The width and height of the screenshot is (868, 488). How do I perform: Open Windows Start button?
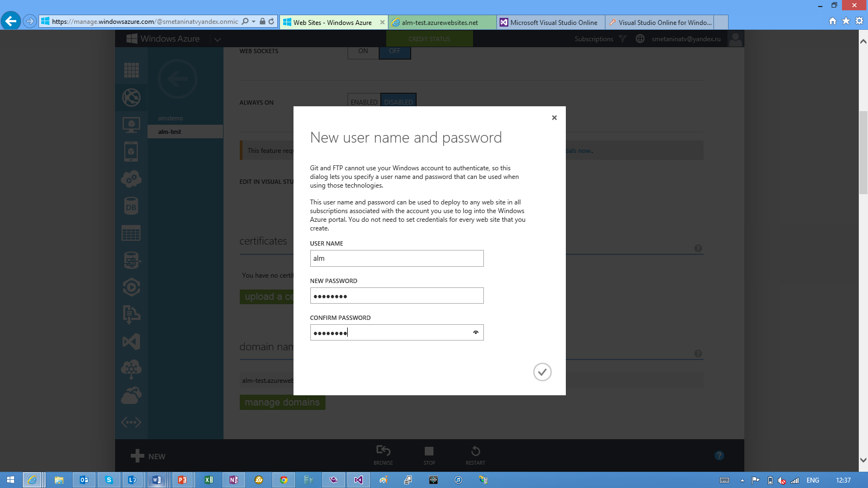tap(10, 480)
